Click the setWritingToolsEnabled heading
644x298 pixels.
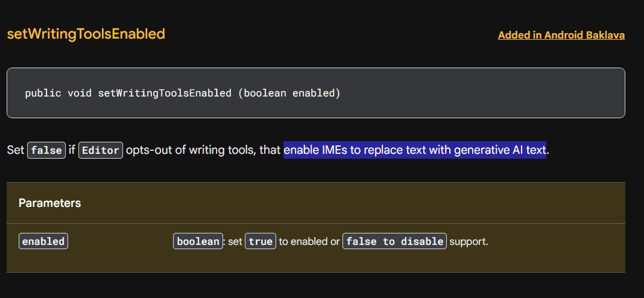86,34
